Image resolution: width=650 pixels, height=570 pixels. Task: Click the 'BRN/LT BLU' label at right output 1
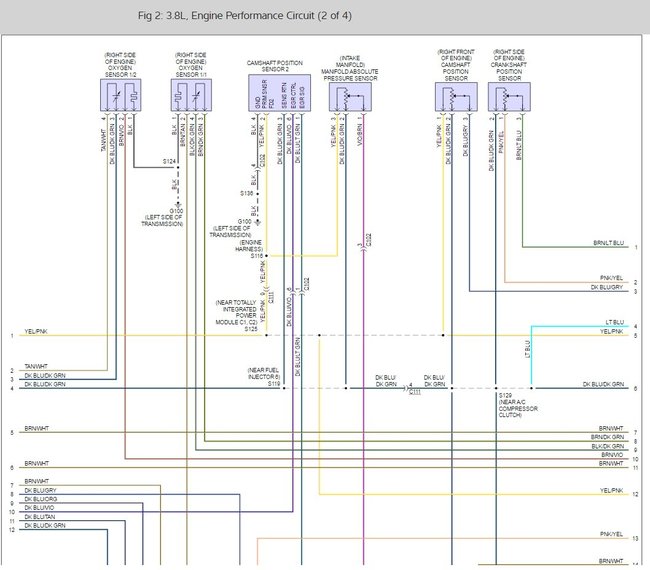608,243
